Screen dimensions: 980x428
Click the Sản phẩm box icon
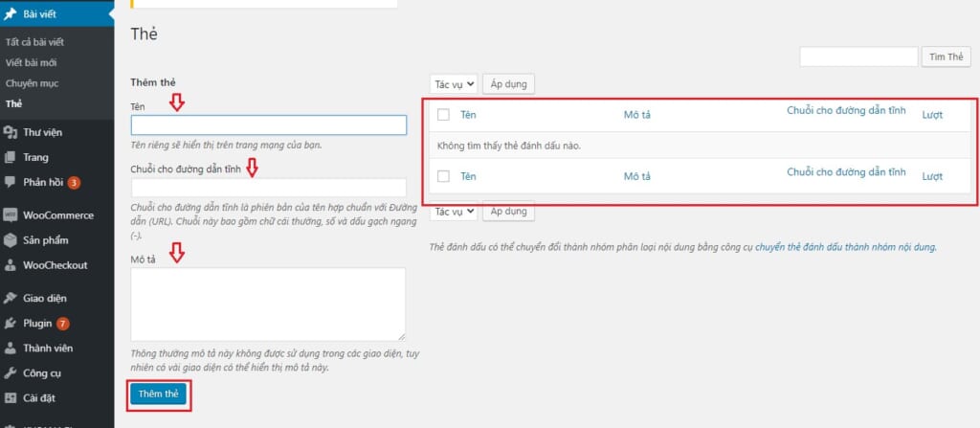pos(10,240)
